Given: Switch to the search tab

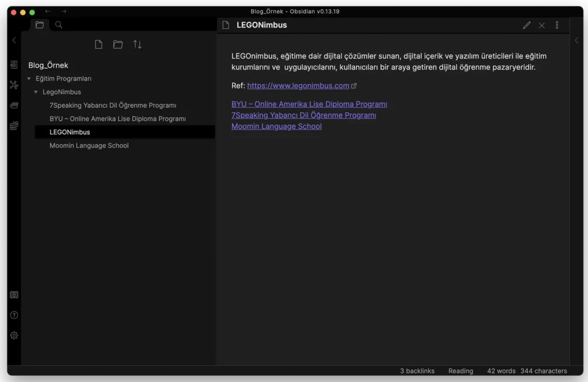Looking at the screenshot, I should (59, 25).
